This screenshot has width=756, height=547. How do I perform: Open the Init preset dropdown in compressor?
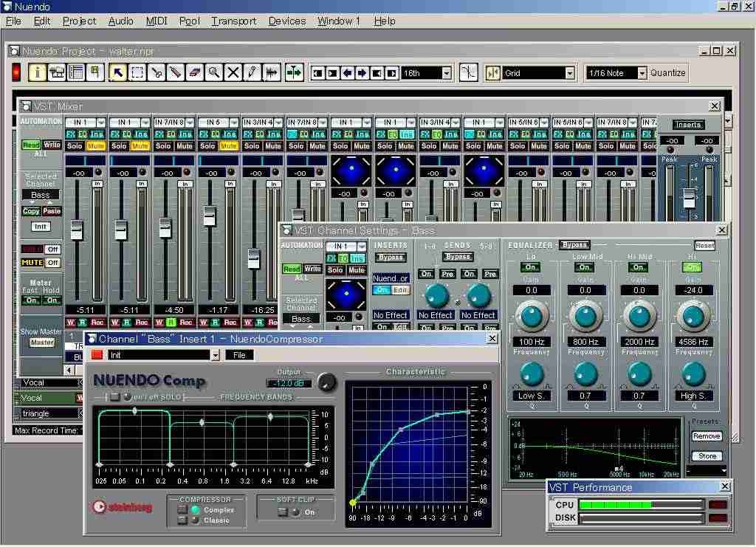click(x=215, y=355)
